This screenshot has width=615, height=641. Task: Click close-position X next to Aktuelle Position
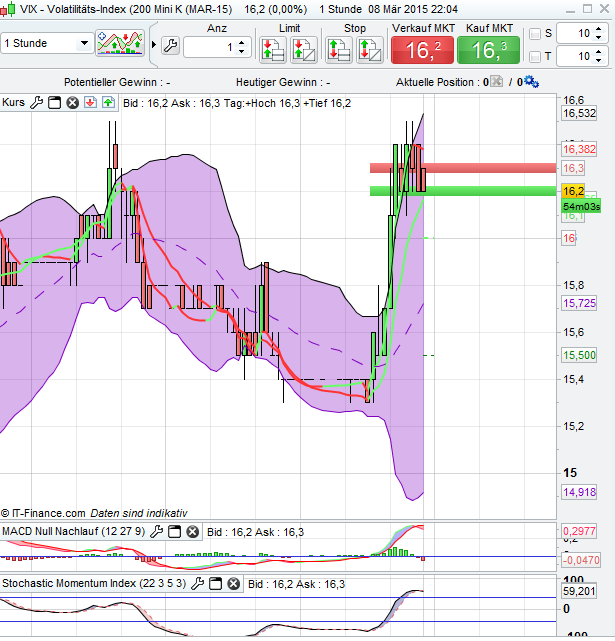496,81
